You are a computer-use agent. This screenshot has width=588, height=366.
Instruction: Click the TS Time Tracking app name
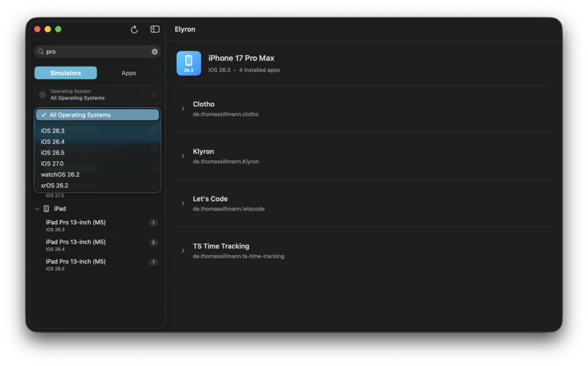221,246
